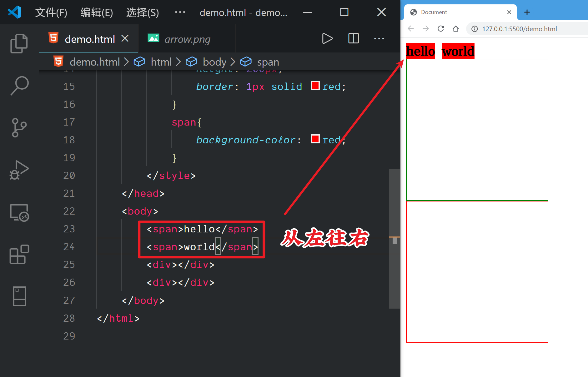Viewport: 588px width, 377px height.
Task: Close the demo.html editor tab
Action: tap(125, 38)
